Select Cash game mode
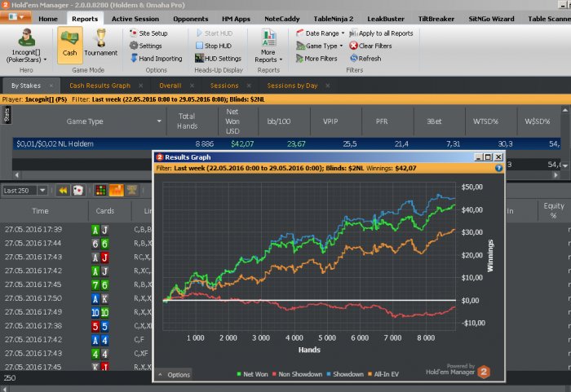 coord(69,45)
